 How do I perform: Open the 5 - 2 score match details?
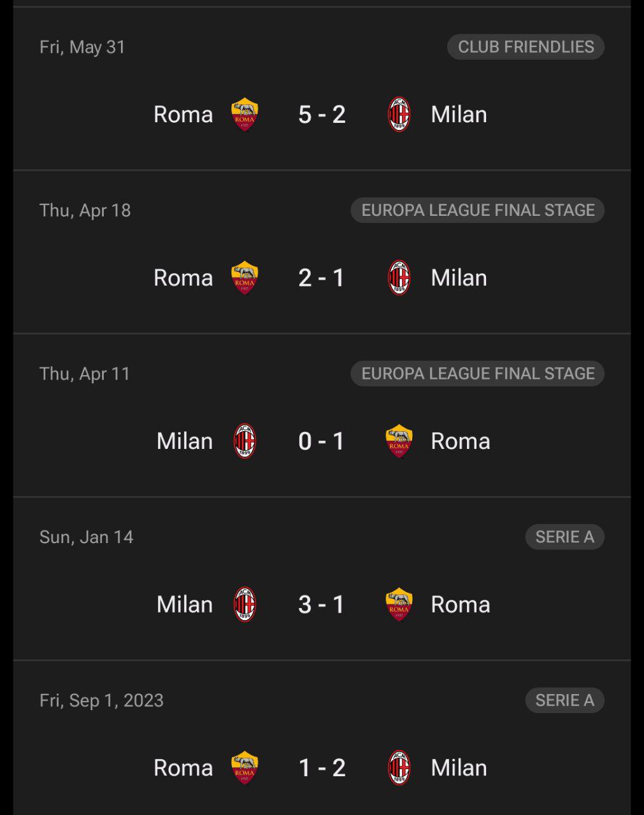[322, 115]
